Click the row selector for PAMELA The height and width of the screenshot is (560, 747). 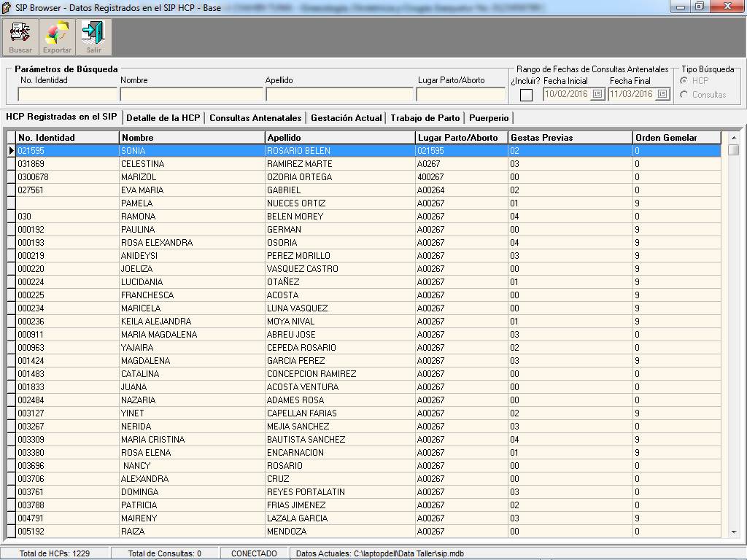11,203
